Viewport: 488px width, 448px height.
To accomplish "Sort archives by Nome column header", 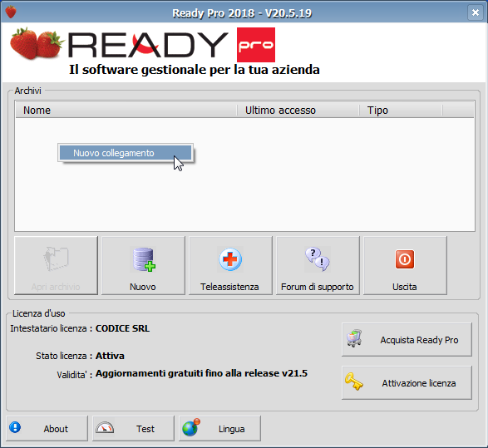I will (126, 111).
